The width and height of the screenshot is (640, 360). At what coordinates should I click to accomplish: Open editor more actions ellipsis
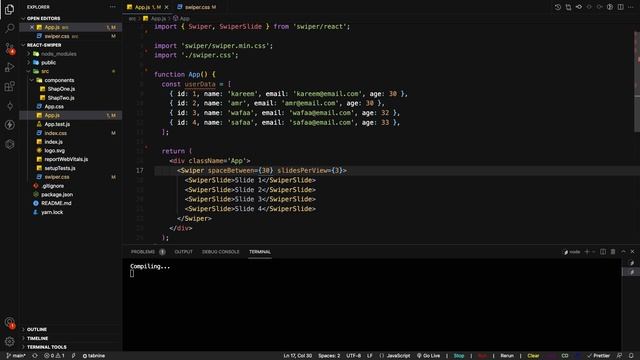(631, 7)
